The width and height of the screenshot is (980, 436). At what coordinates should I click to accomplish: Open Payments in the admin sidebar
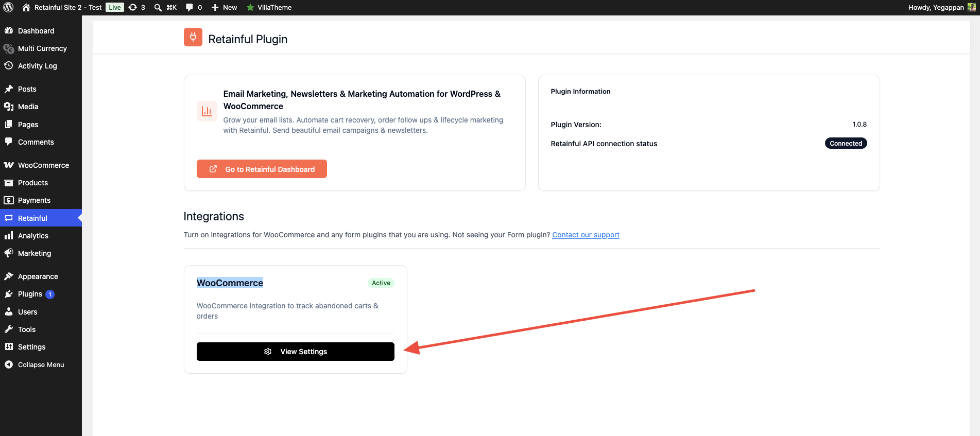pyautogui.click(x=41, y=200)
